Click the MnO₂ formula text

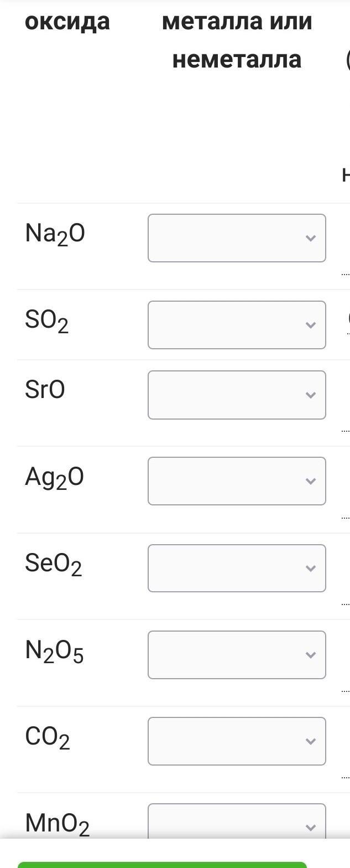[57, 824]
